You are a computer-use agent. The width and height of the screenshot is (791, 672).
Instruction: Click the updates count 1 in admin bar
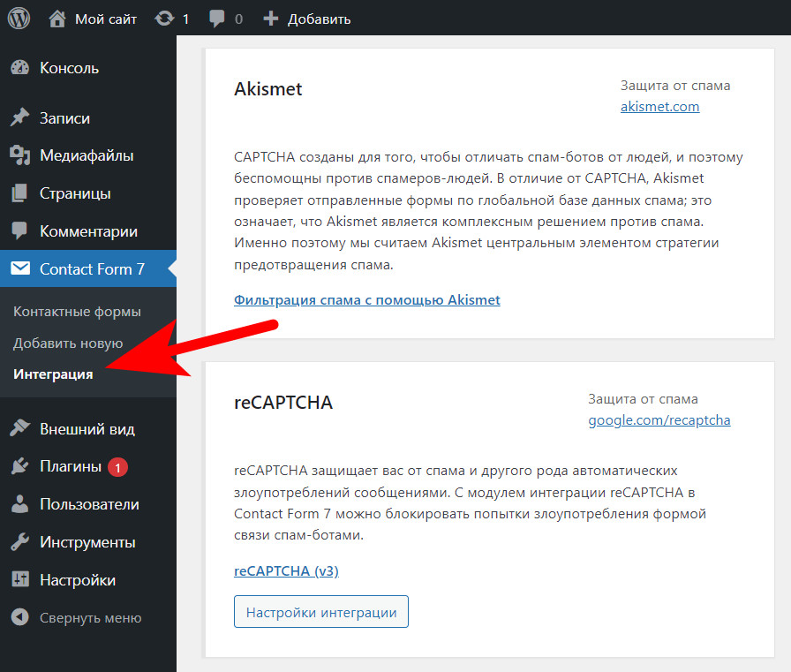click(185, 19)
